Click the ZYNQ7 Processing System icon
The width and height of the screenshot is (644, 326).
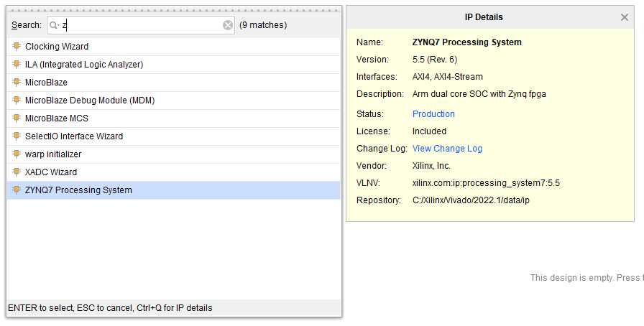pyautogui.click(x=17, y=190)
